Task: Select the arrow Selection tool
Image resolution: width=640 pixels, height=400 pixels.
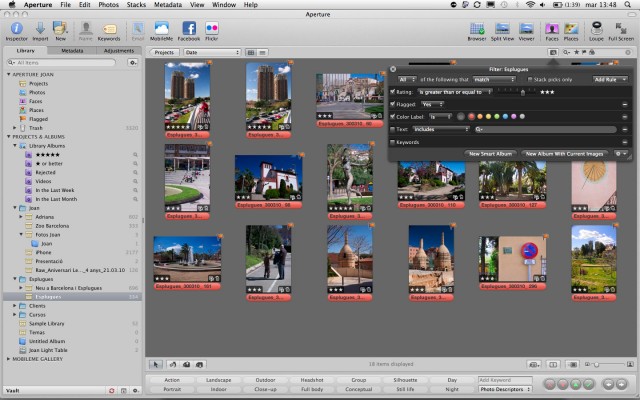Action: [156, 364]
